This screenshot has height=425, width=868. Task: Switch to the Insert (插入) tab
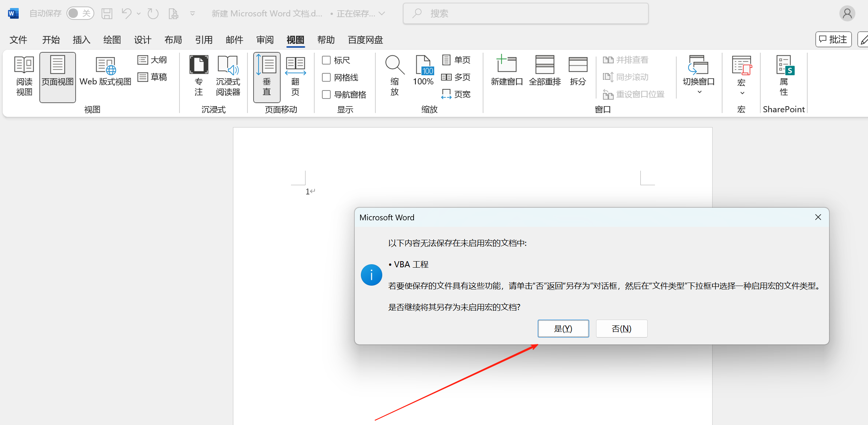82,40
